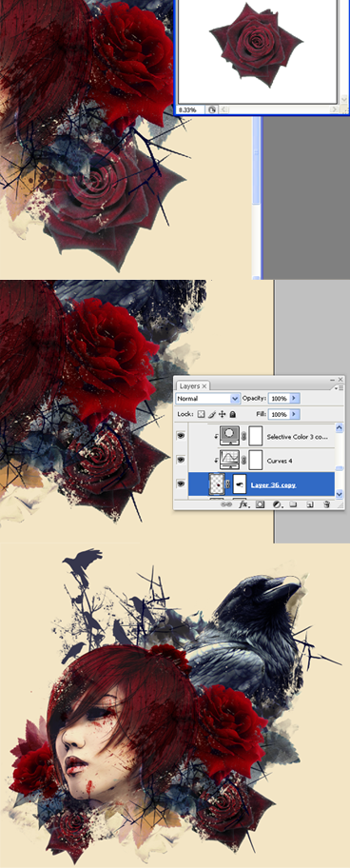The width and height of the screenshot is (350, 868).
Task: Add a layer style with fx button
Action: click(243, 504)
